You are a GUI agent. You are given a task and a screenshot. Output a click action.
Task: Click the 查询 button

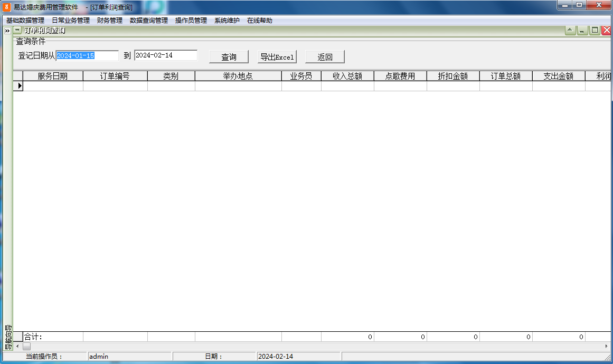[229, 57]
